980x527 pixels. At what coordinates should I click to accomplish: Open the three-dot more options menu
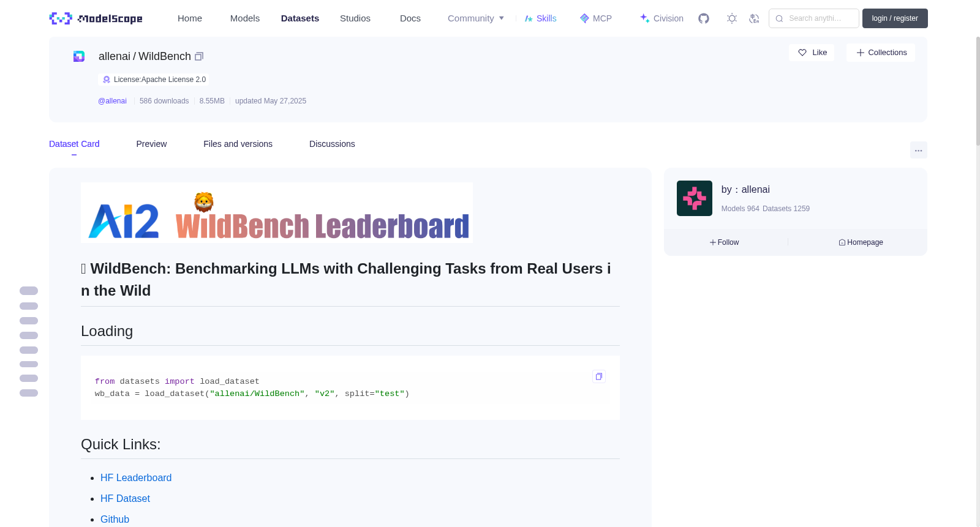[x=919, y=150]
